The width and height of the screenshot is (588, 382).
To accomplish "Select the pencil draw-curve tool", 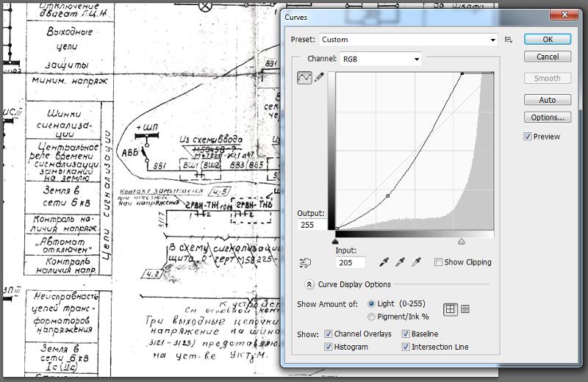I will (x=319, y=78).
